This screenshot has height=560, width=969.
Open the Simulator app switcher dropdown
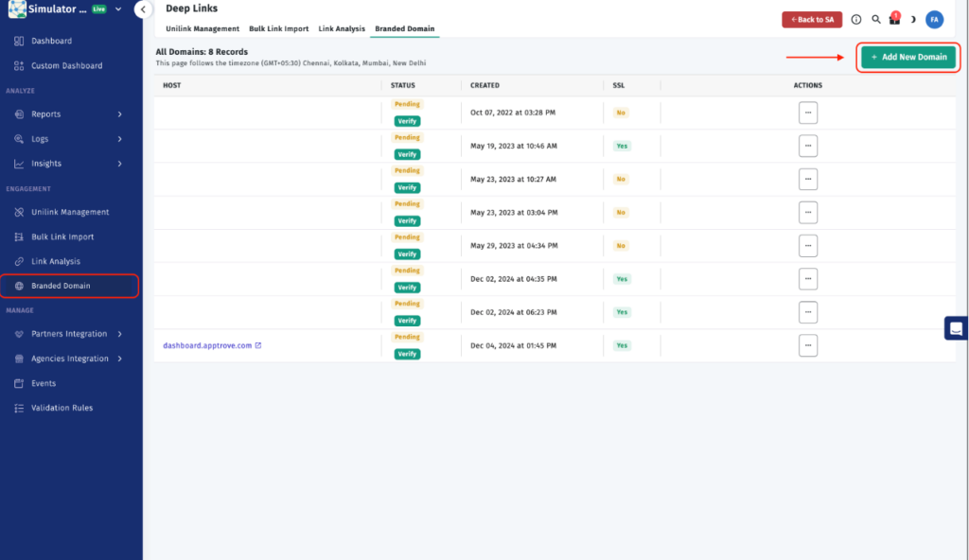pyautogui.click(x=118, y=9)
